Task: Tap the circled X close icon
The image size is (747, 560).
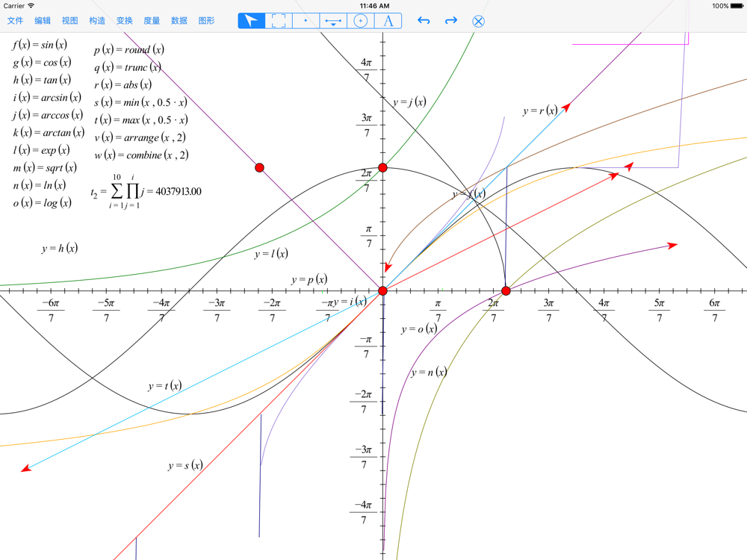Action: [479, 21]
